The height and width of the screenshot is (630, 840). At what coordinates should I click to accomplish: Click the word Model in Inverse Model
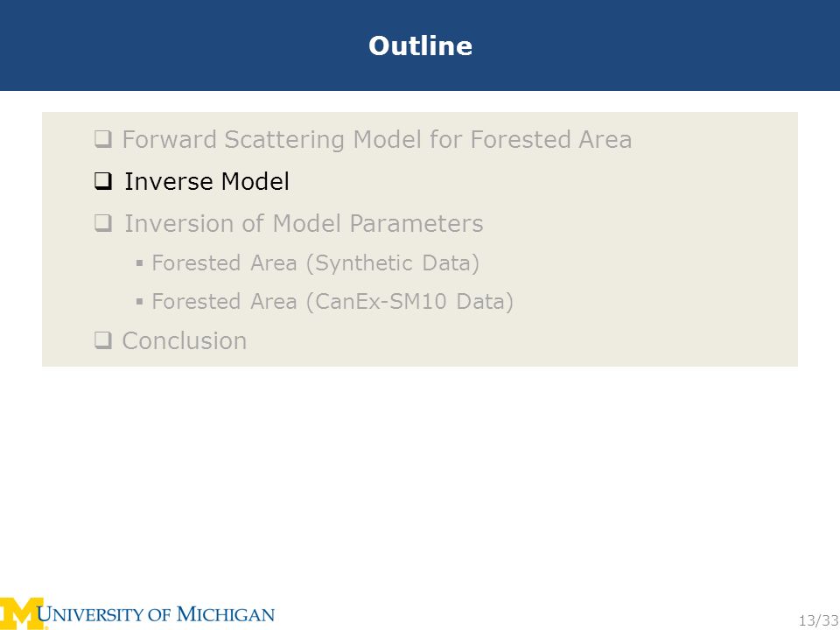[x=255, y=182]
